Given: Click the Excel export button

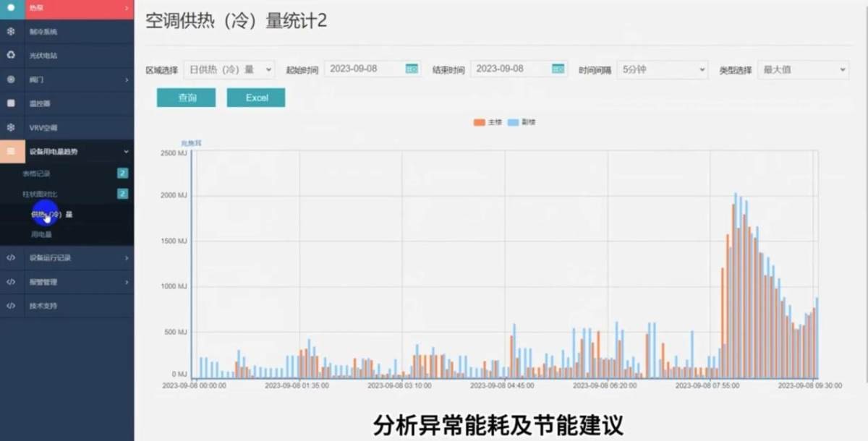Looking at the screenshot, I should point(256,98).
